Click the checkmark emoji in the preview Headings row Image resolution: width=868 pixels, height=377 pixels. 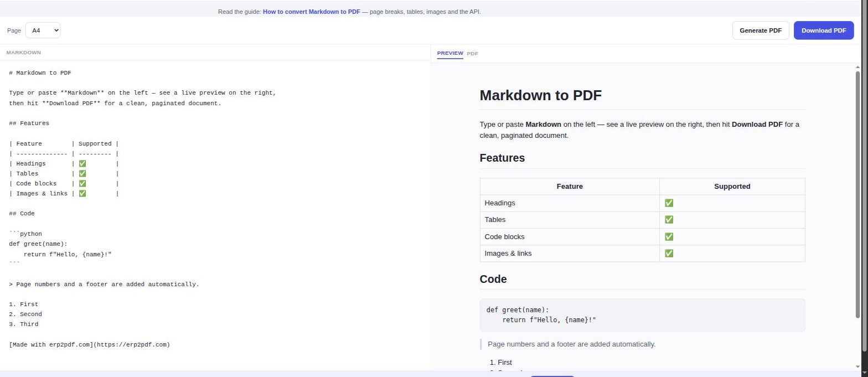(669, 203)
